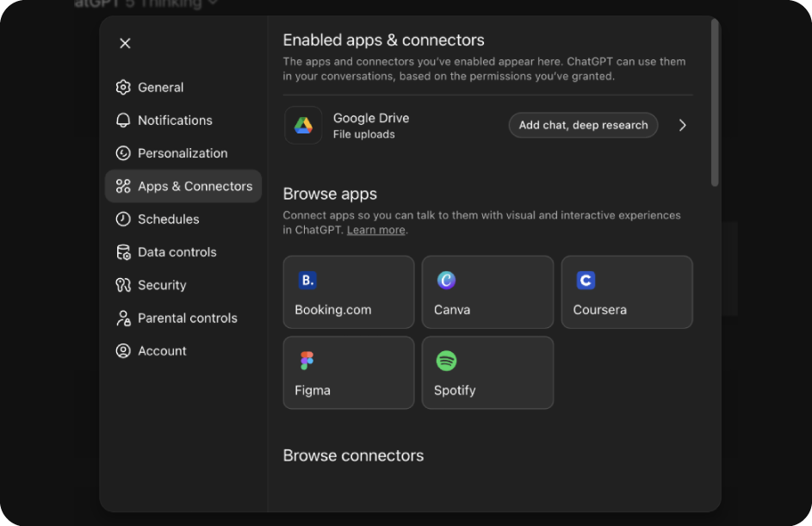The image size is (812, 526).
Task: Expand Google Drive details chevron
Action: pos(683,126)
